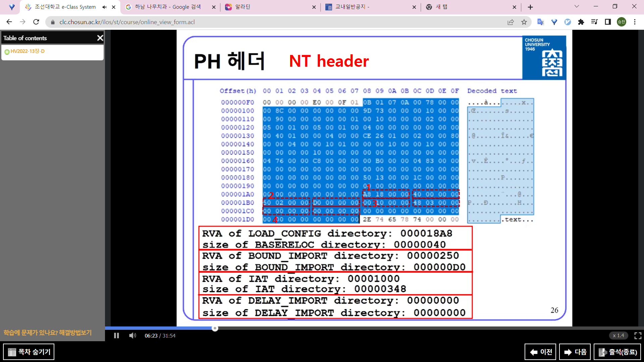Open the tab search dropdown arrow
The width and height of the screenshot is (644, 362).
[577, 6]
